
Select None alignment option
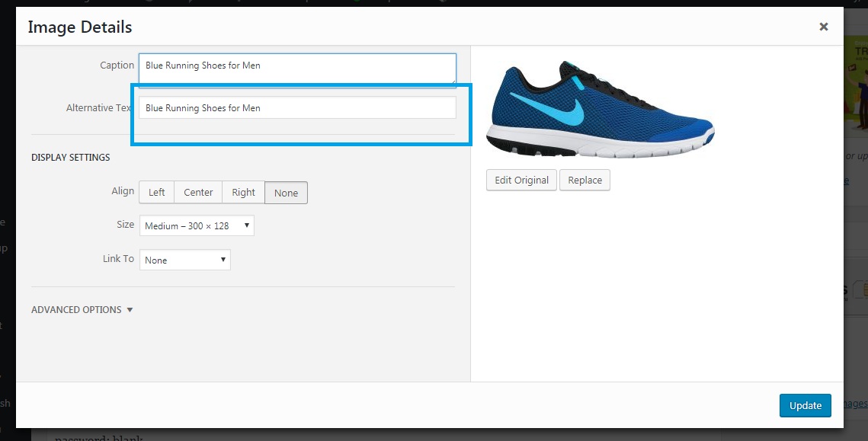[x=286, y=193]
